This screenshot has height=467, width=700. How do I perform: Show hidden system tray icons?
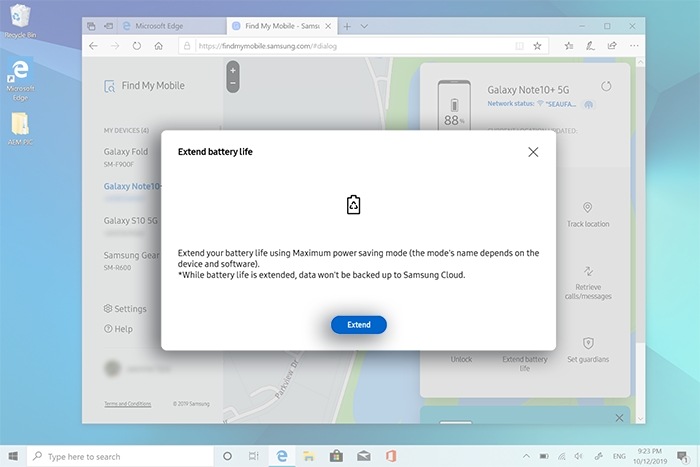pyautogui.click(x=526, y=456)
